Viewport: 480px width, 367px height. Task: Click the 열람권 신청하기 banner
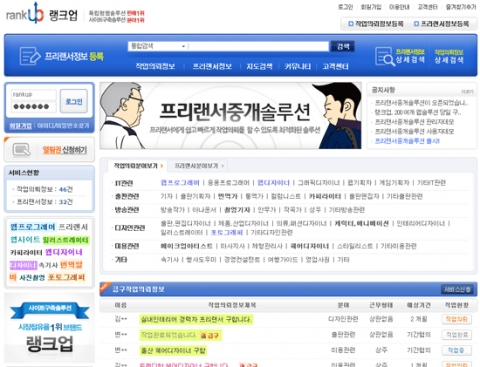click(x=49, y=150)
